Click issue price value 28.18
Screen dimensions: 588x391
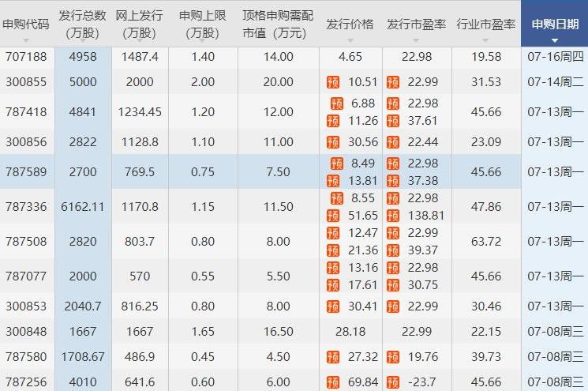[x=350, y=332]
